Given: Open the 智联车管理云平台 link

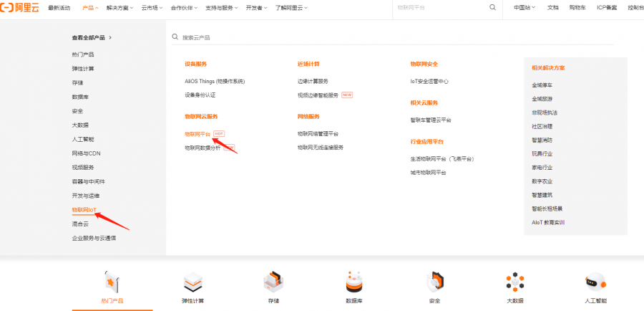Looking at the screenshot, I should tap(431, 120).
